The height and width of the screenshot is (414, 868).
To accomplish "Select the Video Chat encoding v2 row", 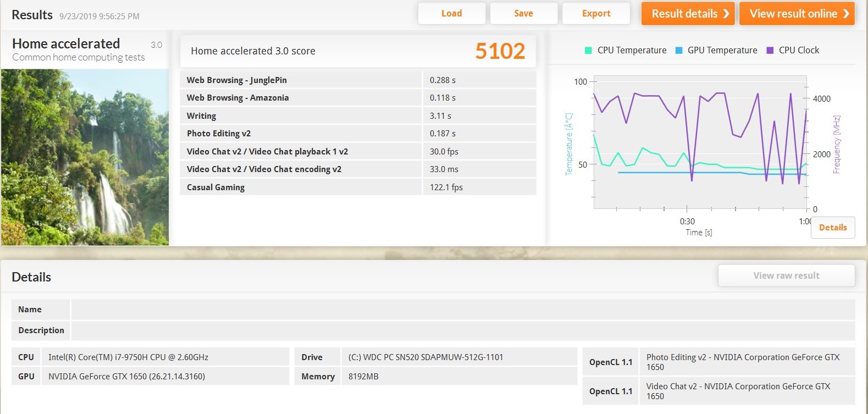I will tap(358, 169).
